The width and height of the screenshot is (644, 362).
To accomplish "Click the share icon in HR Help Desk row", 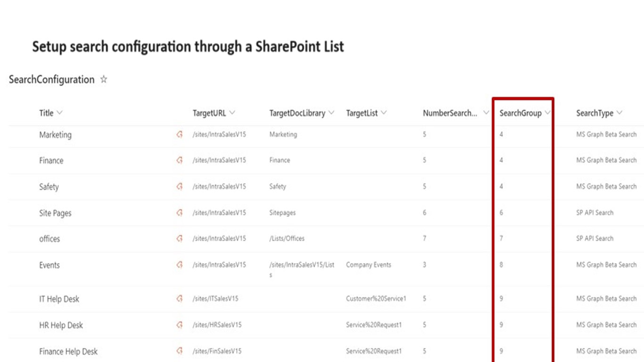I will (179, 325).
